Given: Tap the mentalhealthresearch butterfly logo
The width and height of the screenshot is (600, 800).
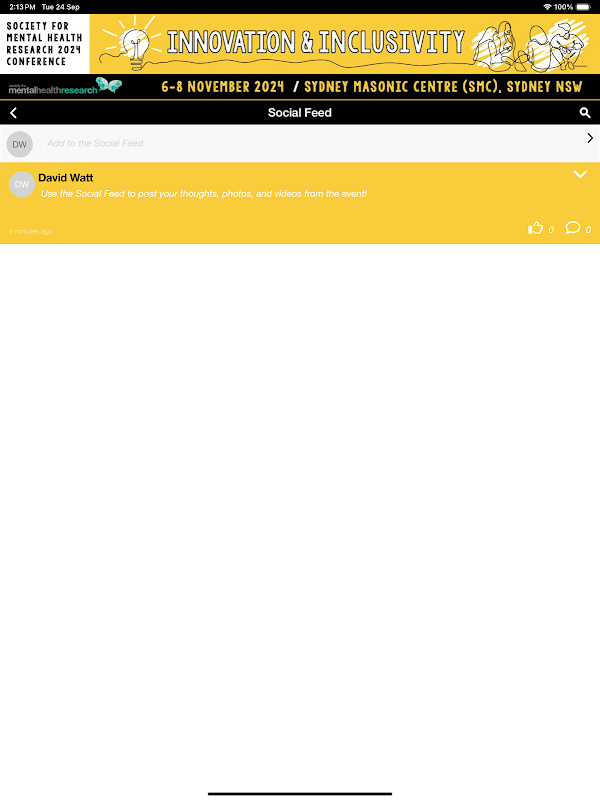Looking at the screenshot, I should click(x=65, y=86).
